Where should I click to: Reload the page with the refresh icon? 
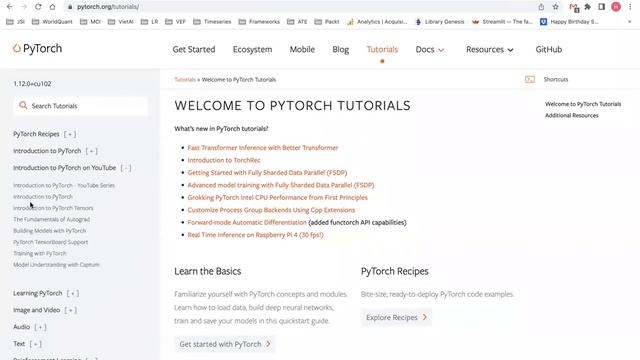[x=38, y=7]
